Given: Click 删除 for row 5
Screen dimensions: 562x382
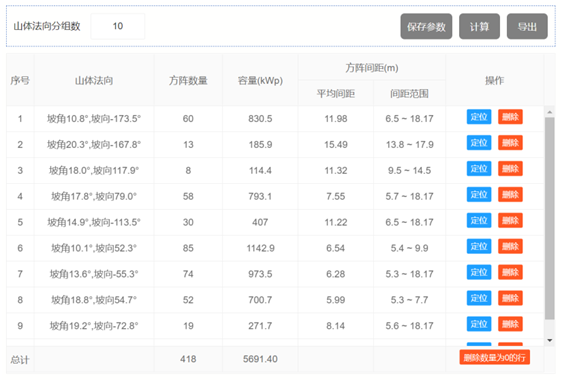Looking at the screenshot, I should tap(510, 220).
